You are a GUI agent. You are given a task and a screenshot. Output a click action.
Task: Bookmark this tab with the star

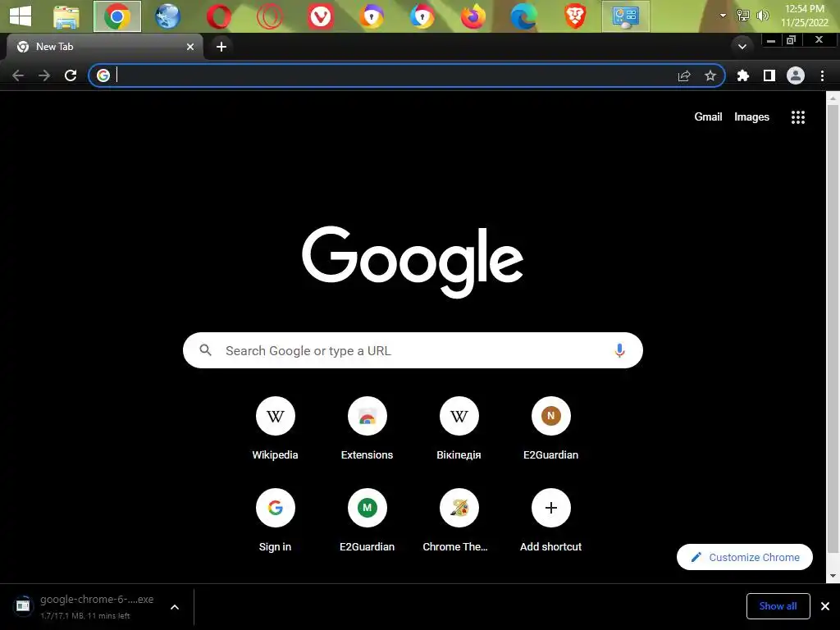[x=710, y=75]
